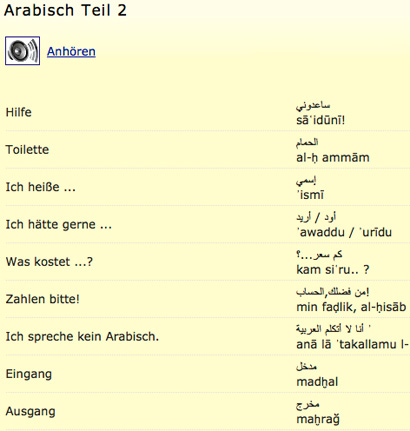Click the text min faḍlik, al-ḥisāb
This screenshot has width=410, height=431.
pyautogui.click(x=351, y=307)
